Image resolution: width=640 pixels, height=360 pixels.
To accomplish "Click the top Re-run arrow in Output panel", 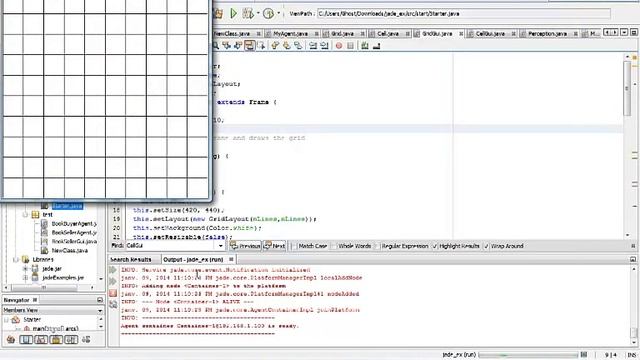I will pyautogui.click(x=113, y=270).
